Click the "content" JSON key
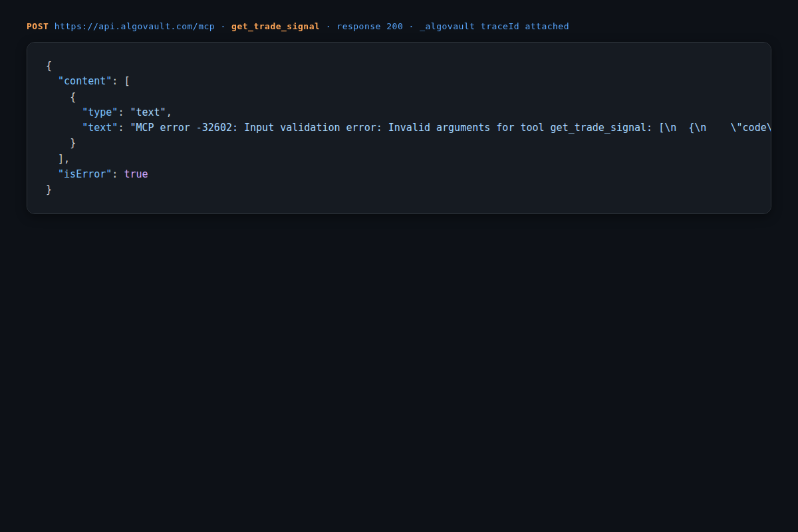The width and height of the screenshot is (798, 532). point(85,81)
